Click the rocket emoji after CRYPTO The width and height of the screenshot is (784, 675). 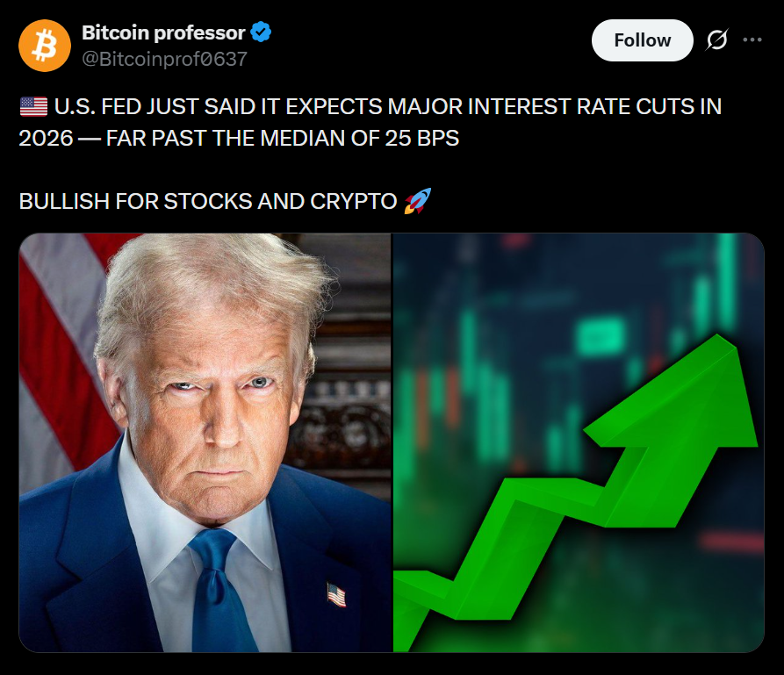pyautogui.click(x=418, y=201)
